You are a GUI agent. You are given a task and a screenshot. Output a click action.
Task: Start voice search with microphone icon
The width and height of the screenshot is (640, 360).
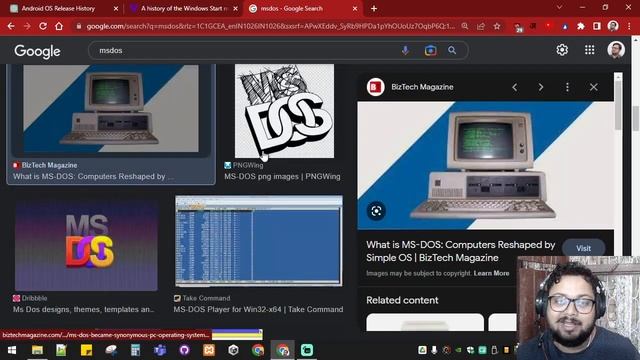pyautogui.click(x=405, y=50)
